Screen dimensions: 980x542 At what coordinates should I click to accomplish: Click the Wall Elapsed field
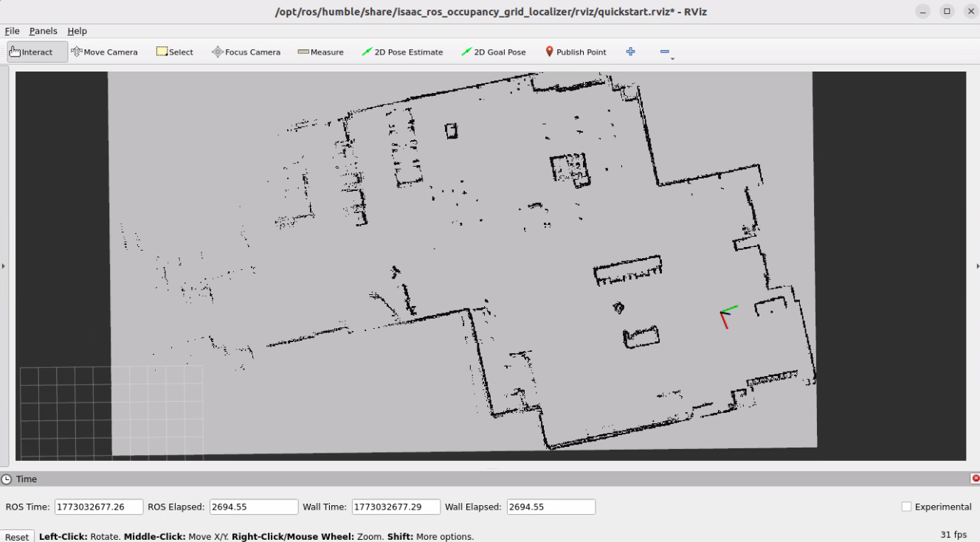(x=551, y=507)
